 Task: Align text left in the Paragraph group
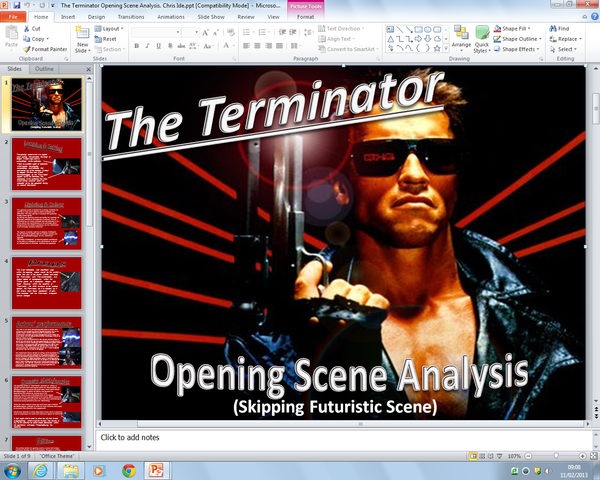(x=246, y=46)
